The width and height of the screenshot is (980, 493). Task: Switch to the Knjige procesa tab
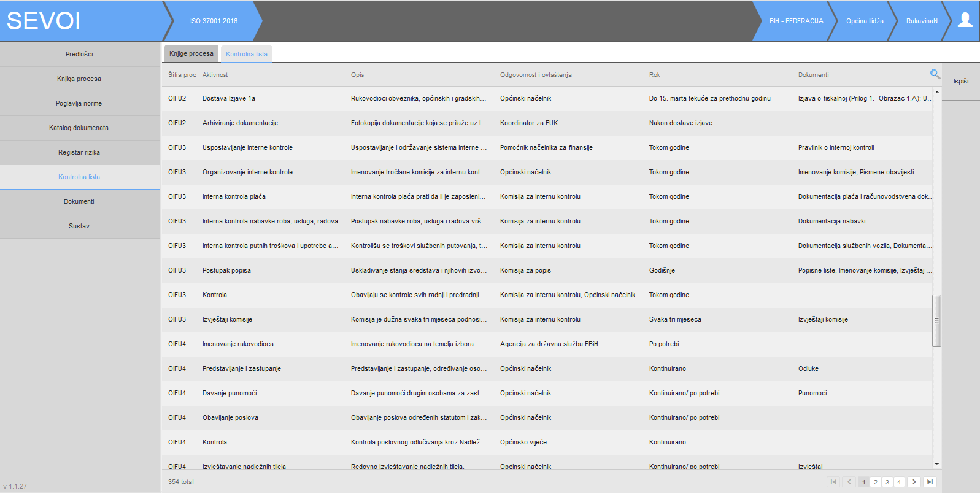[191, 53]
